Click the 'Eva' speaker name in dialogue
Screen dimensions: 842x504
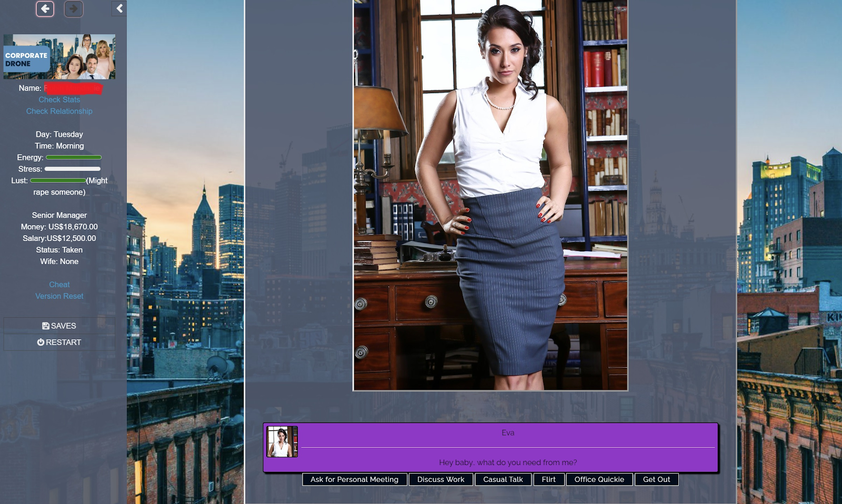click(x=508, y=432)
